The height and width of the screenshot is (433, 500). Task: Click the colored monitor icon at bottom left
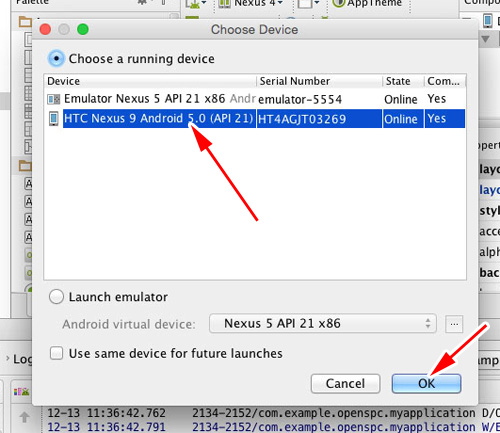coord(21,392)
